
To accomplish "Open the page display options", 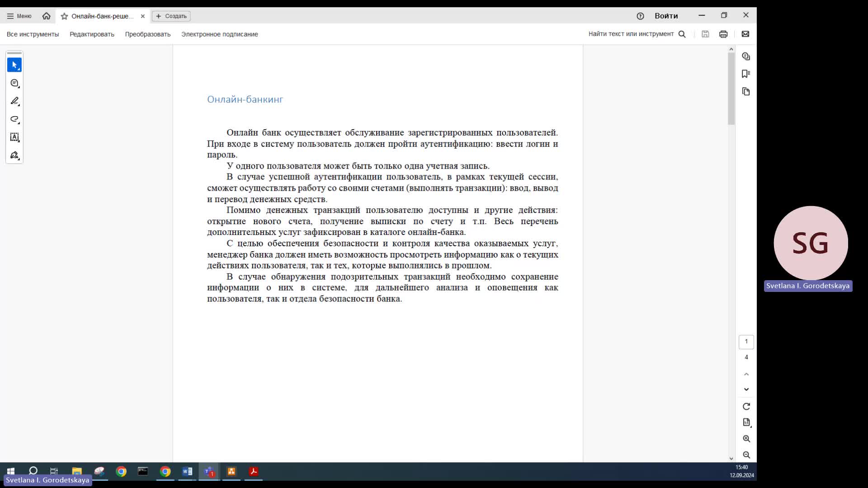I will click(x=746, y=422).
